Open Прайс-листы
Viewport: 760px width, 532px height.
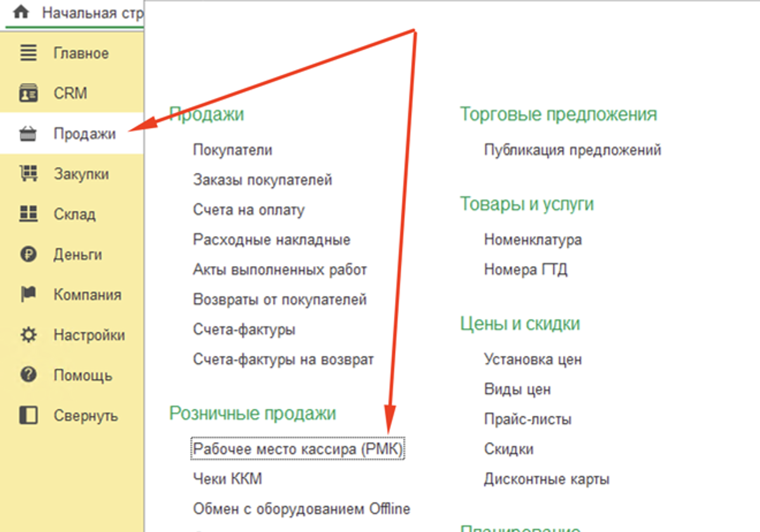[528, 419]
